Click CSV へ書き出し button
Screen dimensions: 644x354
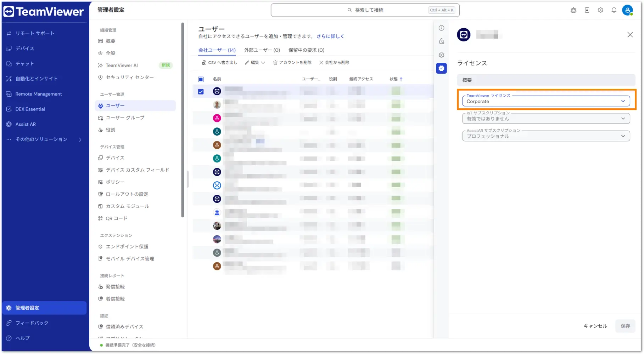coord(219,63)
